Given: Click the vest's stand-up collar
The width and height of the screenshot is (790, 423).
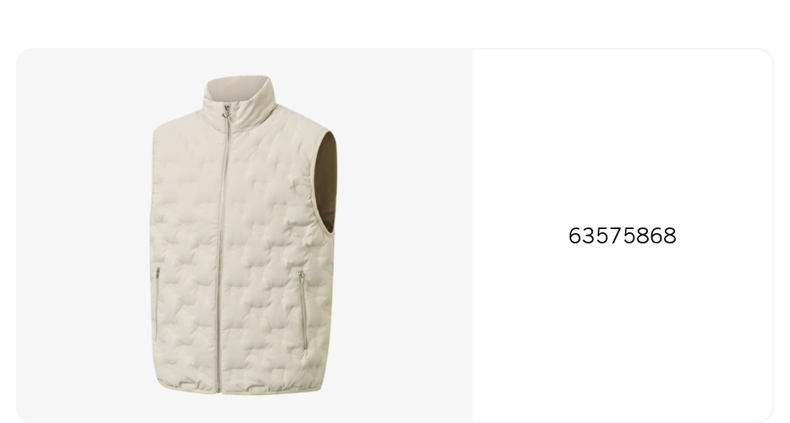Looking at the screenshot, I should (240, 97).
